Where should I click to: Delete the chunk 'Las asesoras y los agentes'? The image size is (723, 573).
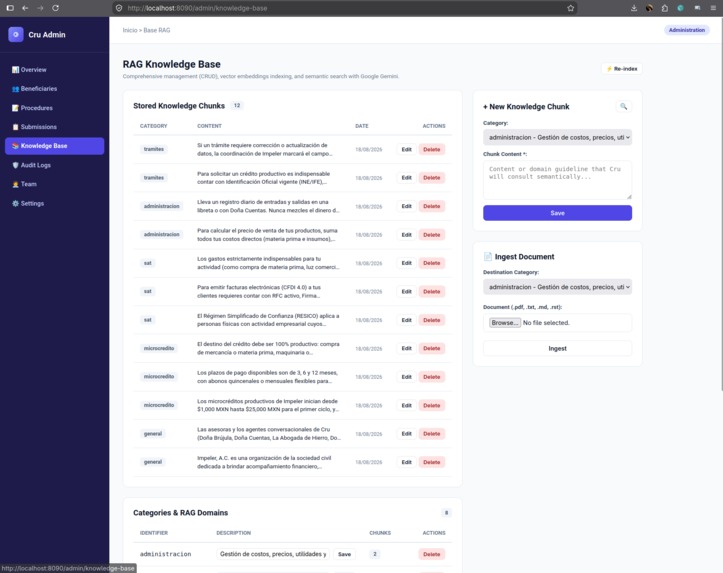[432, 433]
